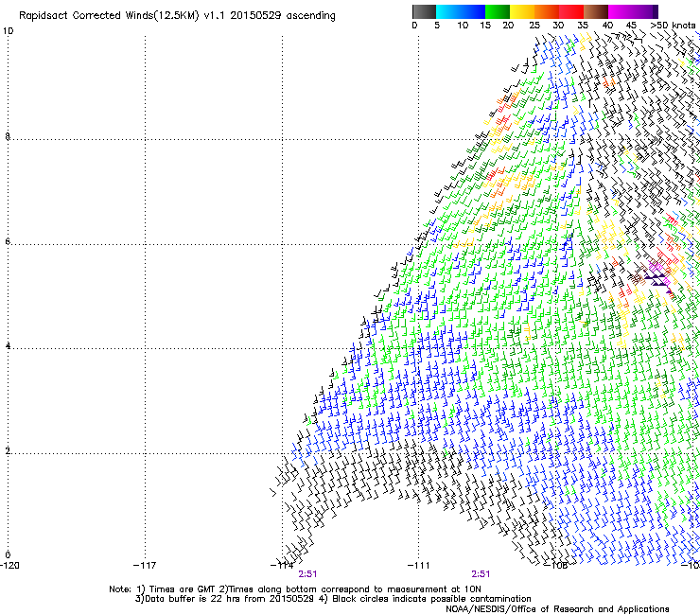Select the cyan segment of the speed legend
Image resolution: width=700 pixels, height=615 pixels.
click(x=447, y=11)
